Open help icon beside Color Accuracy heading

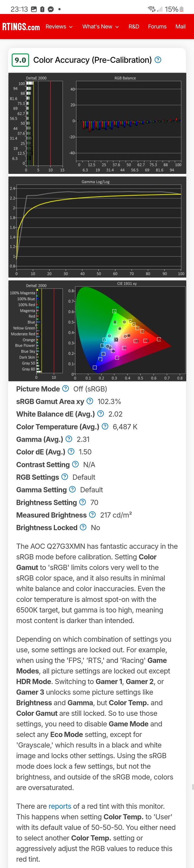pos(158,60)
